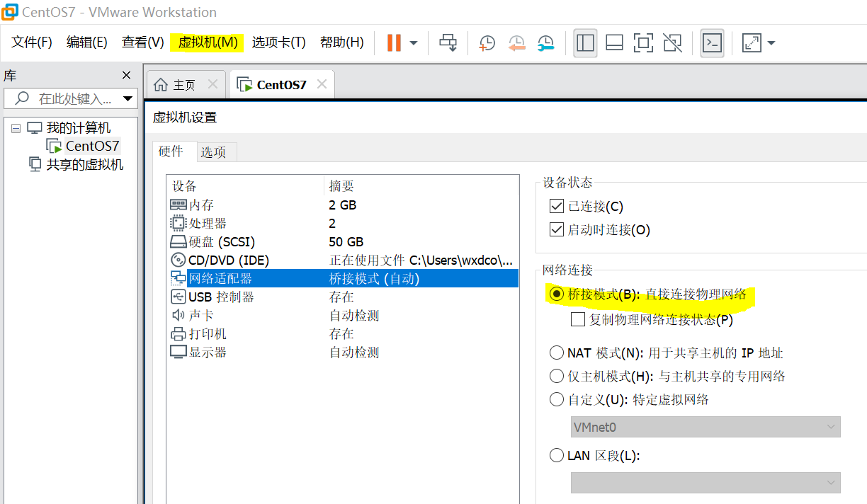Take a snapshot with the clock-plus icon

click(487, 43)
